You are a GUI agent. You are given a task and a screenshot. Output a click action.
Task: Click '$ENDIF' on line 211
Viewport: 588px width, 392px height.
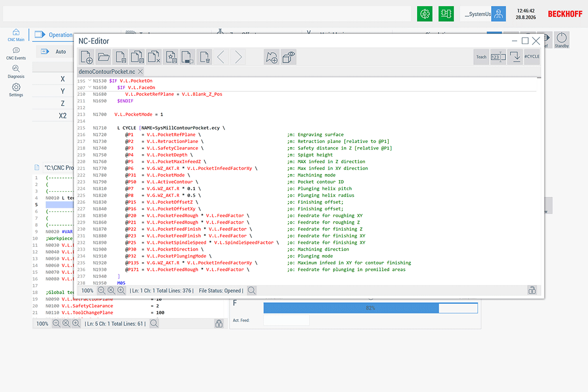[125, 101]
